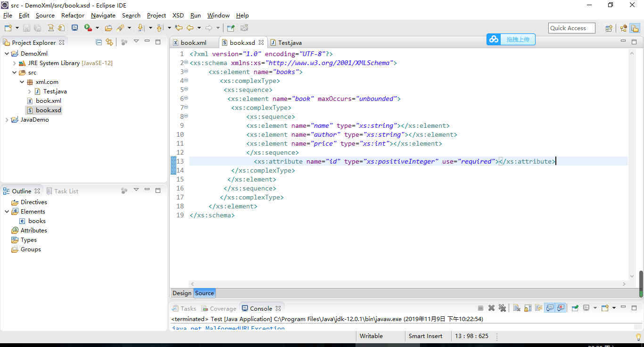Toggle Scroll Lock in the Console
Screen dimensions: 644x347
pos(528,308)
